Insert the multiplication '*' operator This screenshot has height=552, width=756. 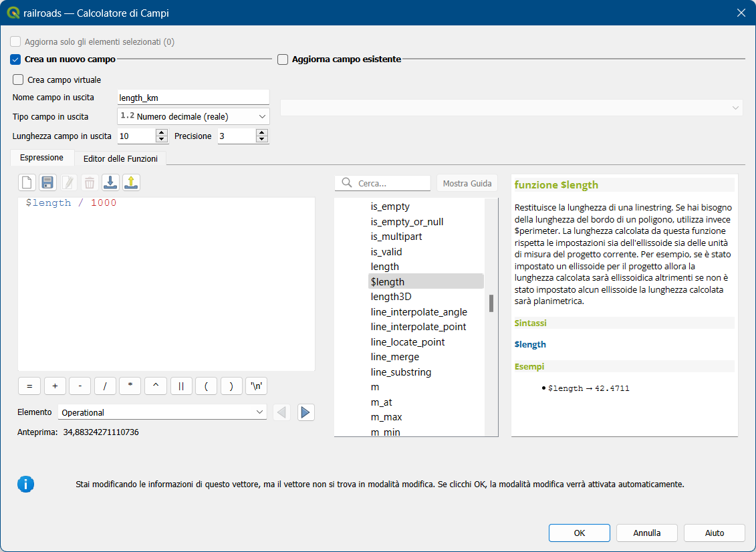(x=130, y=386)
